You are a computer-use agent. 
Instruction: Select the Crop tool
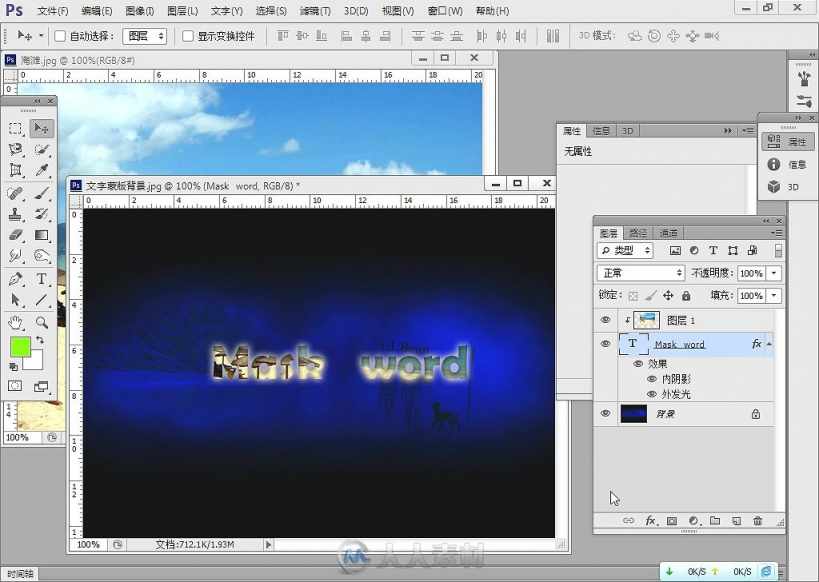(15, 170)
